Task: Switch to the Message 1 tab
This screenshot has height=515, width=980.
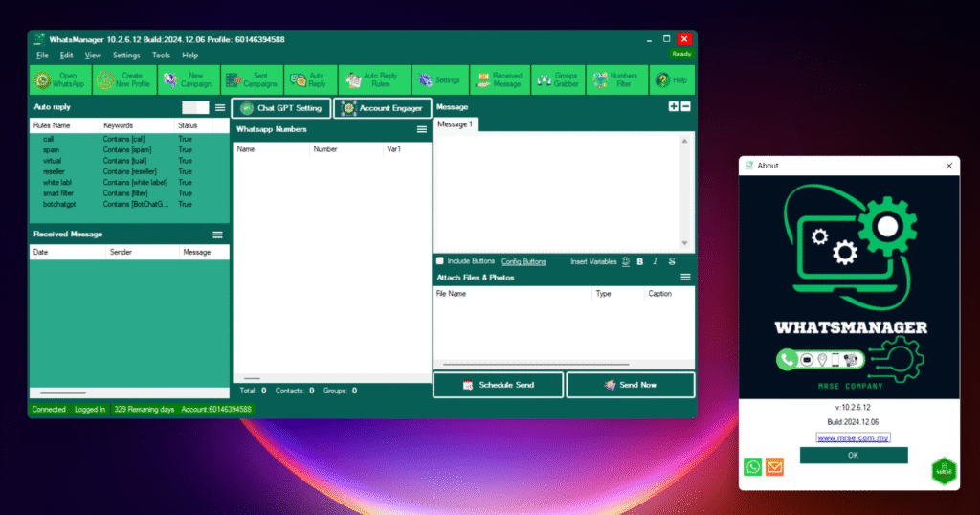Action: (454, 124)
